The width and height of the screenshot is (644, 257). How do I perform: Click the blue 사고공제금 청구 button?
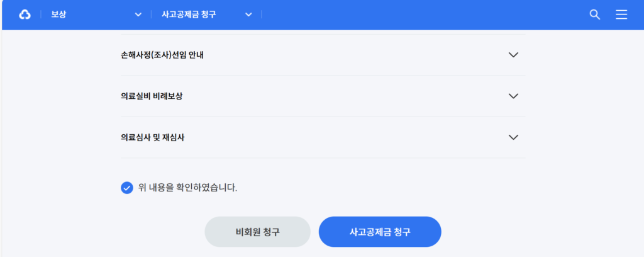coord(380,232)
